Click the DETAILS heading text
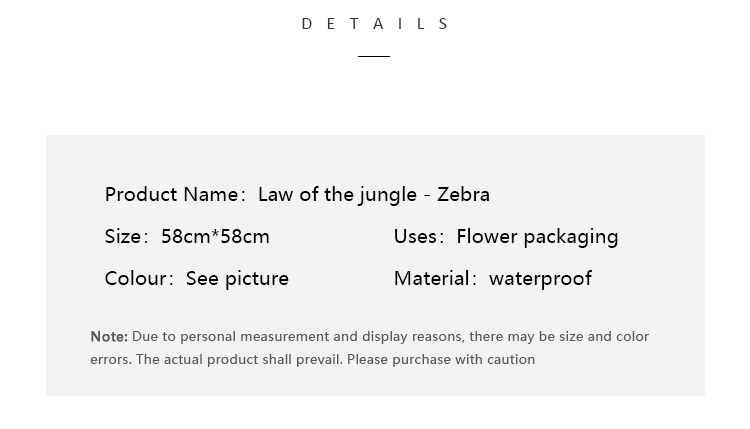750x429 pixels. click(375, 24)
